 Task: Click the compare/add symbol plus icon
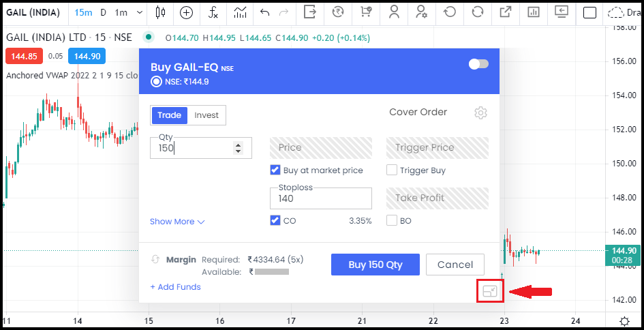[x=187, y=13]
